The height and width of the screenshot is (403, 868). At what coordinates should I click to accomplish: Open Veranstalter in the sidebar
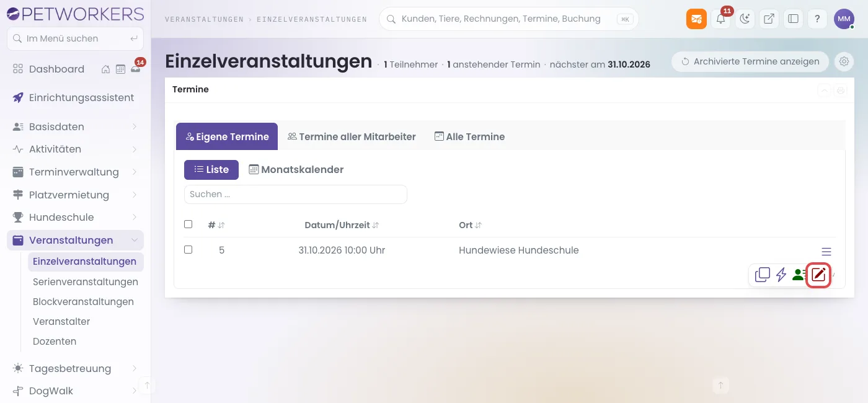(61, 322)
